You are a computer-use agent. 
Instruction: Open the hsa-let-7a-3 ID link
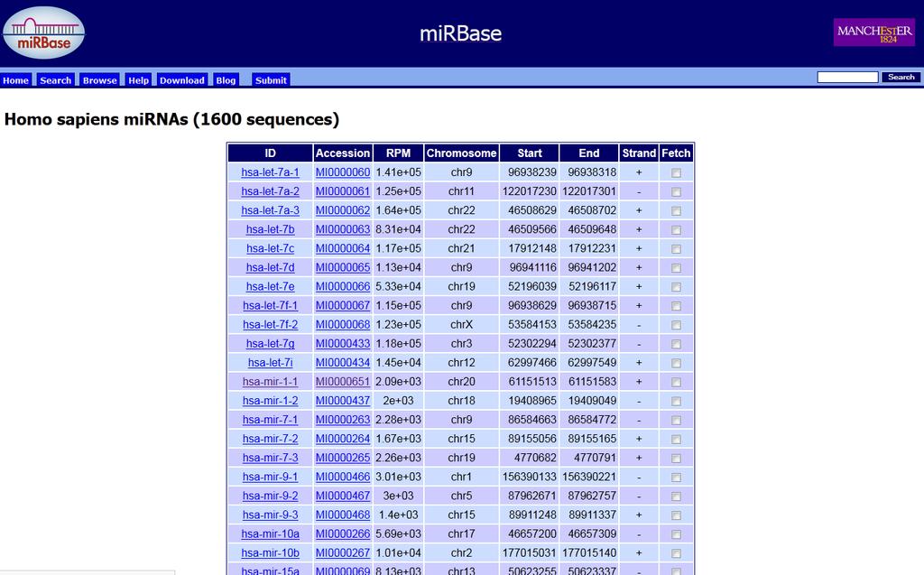click(x=270, y=210)
